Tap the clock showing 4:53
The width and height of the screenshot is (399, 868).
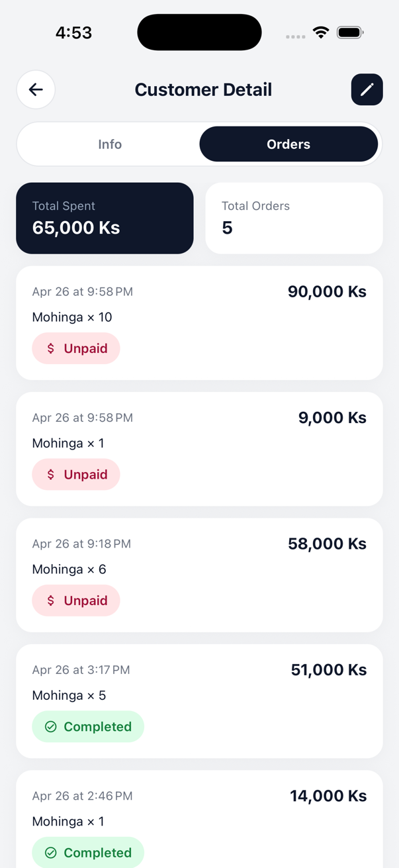(x=73, y=32)
